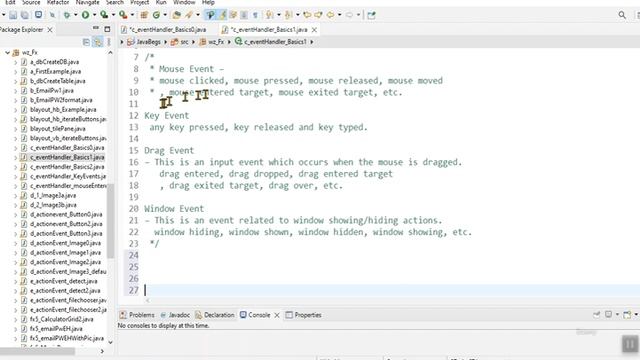Open the terminal icon in the toolbar
Screen dimensions: 640x360
38,15
